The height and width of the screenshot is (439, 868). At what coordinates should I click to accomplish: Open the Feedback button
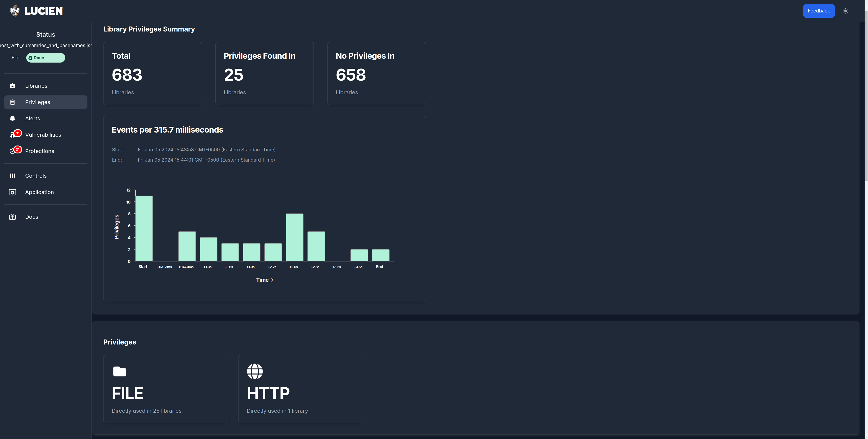point(818,11)
